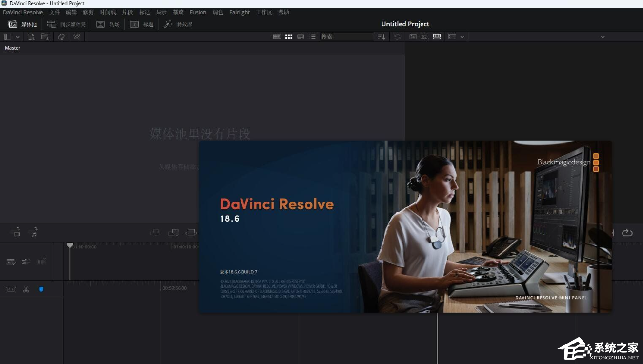
Task: Expand the bin list panel dropdown
Action: coord(18,37)
